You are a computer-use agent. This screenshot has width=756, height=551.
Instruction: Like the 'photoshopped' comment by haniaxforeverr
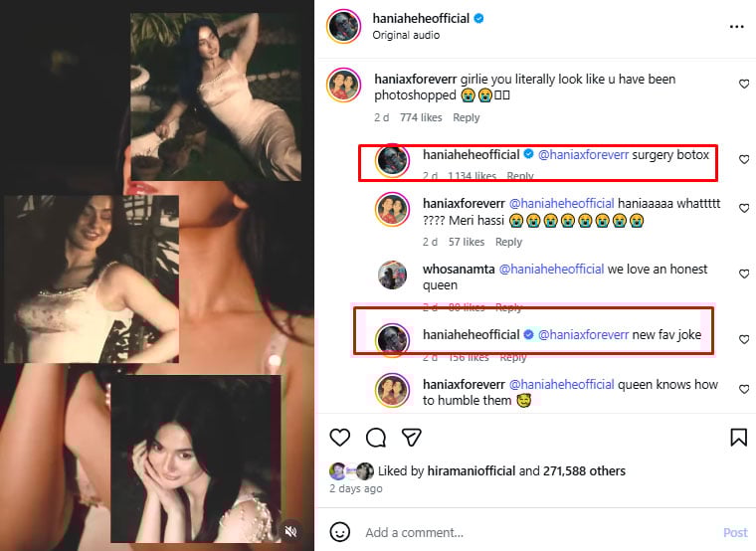tap(744, 85)
